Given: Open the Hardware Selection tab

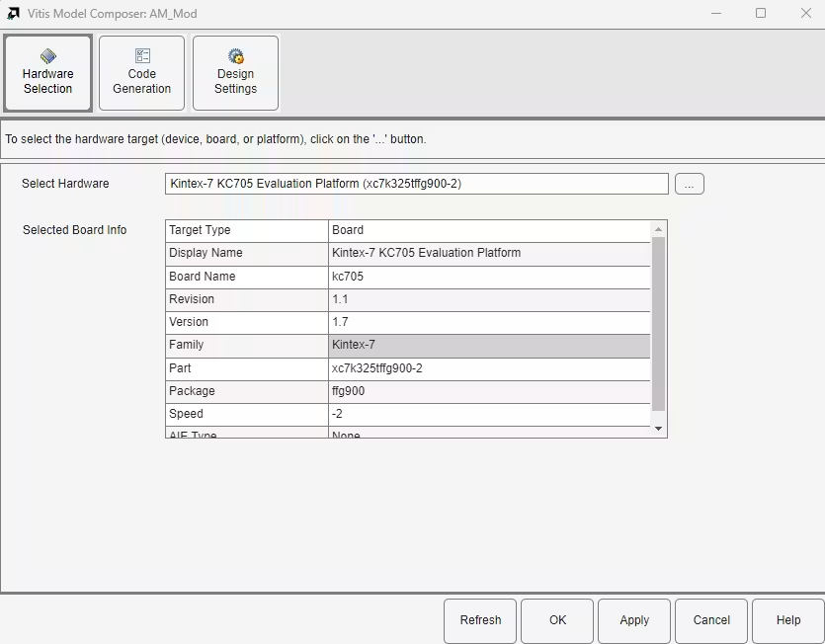Looking at the screenshot, I should (47, 73).
